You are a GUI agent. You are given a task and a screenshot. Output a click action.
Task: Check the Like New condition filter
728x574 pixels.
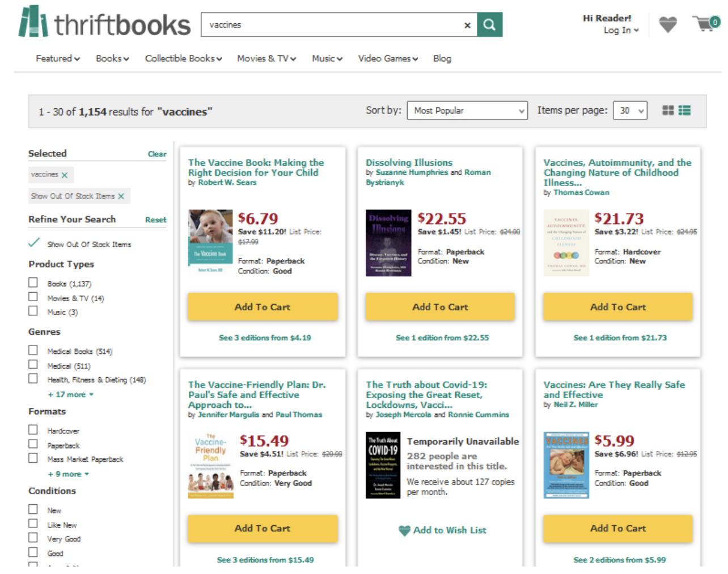[x=33, y=524]
